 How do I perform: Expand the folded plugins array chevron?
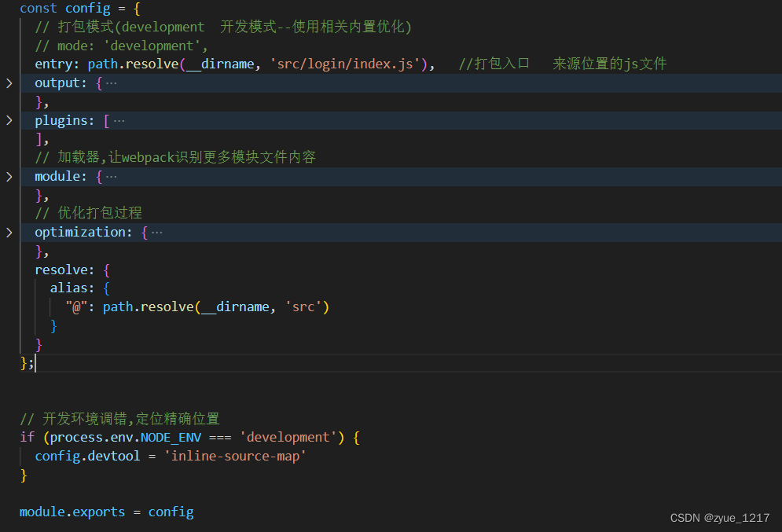[9, 120]
